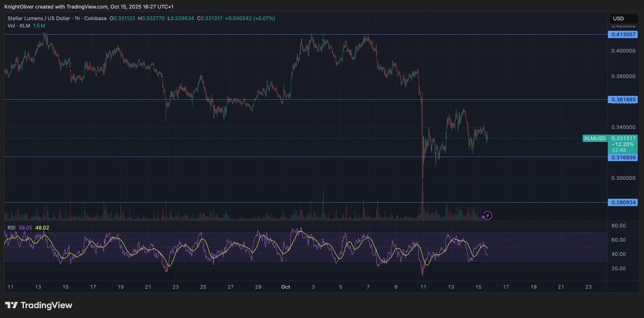Image resolution: width=644 pixels, height=318 pixels.
Task: Click the purple lightning bolt icon on the chart
Action: click(488, 215)
